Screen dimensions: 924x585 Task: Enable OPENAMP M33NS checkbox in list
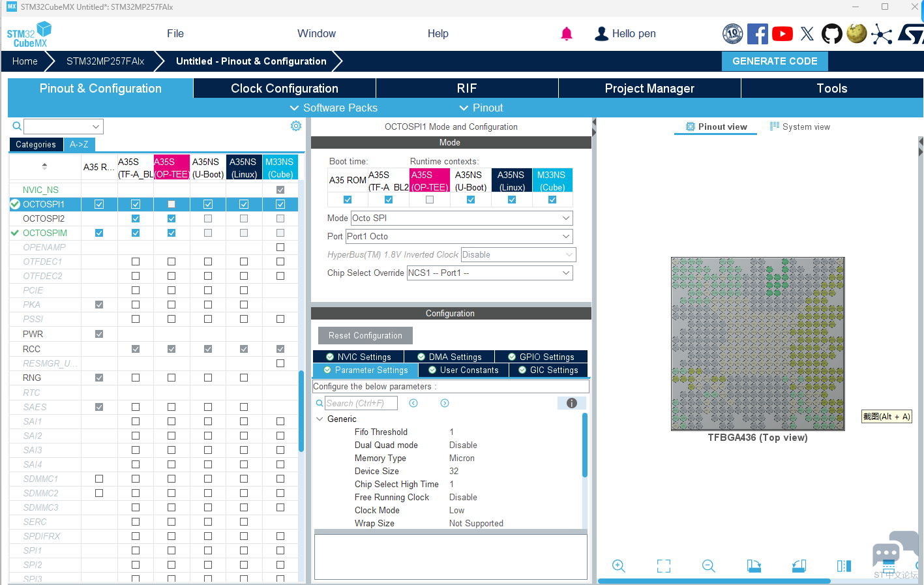coord(280,247)
